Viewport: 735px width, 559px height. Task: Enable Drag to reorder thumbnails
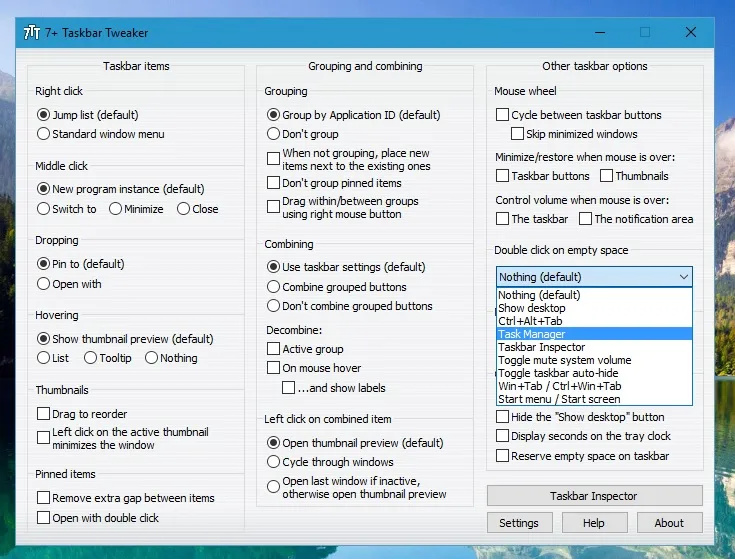click(44, 413)
